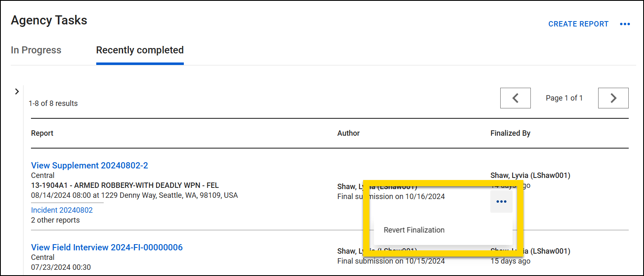Click the Agency Tasks page title
Screen dimensions: 644x276
tap(49, 20)
